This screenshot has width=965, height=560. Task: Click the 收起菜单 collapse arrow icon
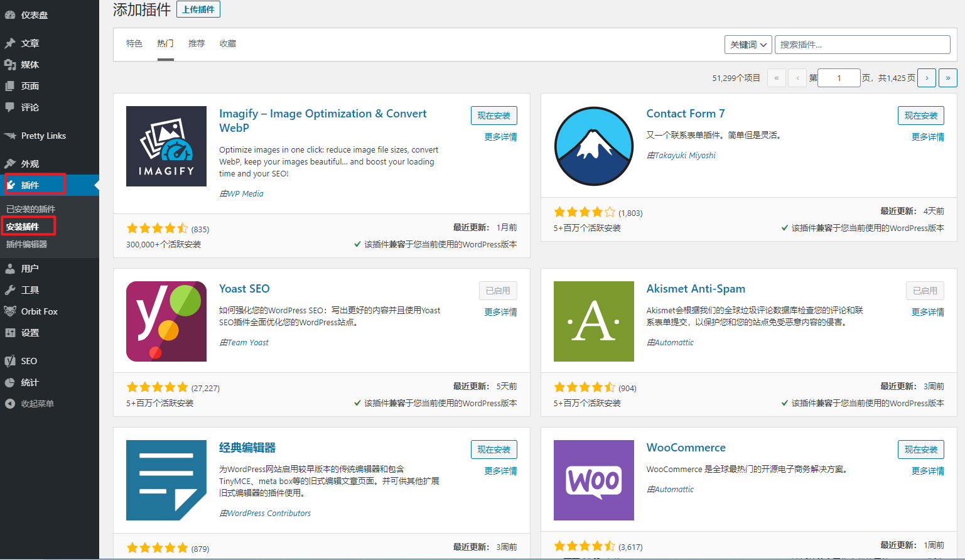coord(10,404)
